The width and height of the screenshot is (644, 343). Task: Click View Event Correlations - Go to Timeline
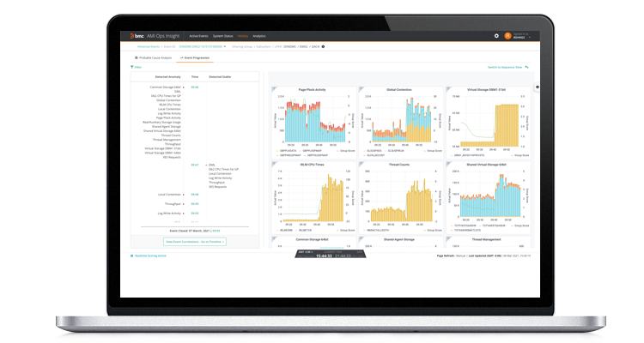point(193,242)
